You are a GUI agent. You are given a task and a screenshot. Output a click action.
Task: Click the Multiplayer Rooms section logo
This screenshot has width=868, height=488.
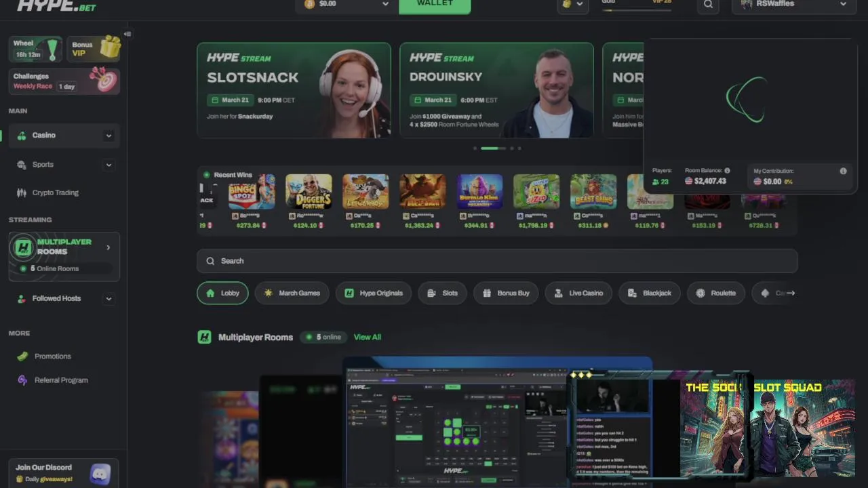tap(204, 337)
